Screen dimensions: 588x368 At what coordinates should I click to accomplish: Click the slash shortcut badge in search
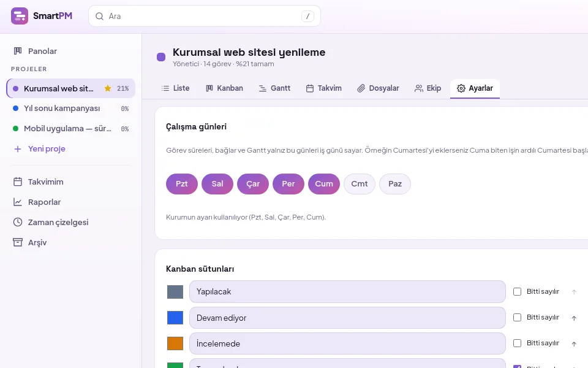pyautogui.click(x=307, y=16)
